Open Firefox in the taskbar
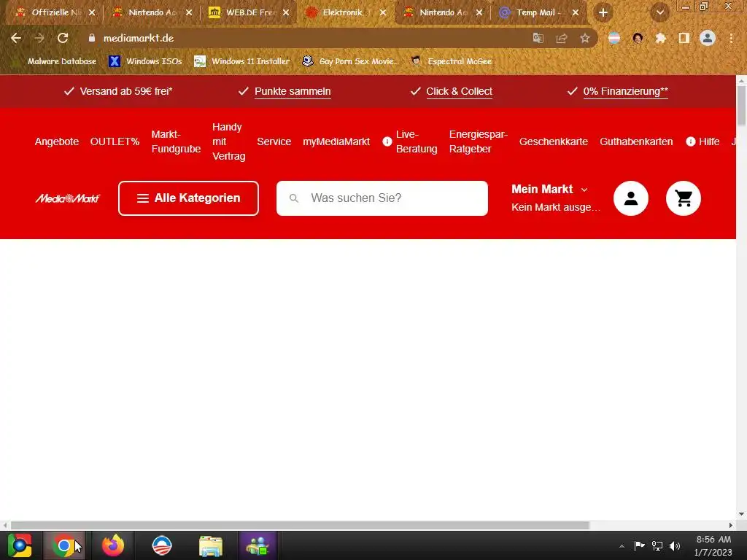The image size is (747, 560). coord(113,545)
